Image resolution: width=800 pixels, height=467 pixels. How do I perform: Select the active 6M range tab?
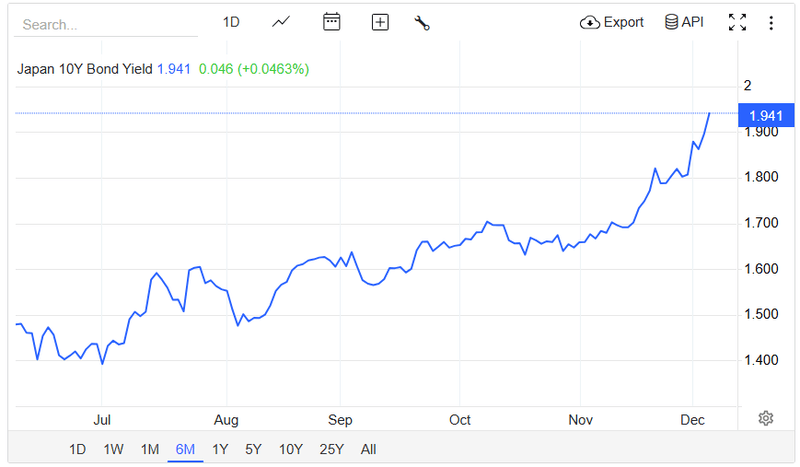coord(185,449)
